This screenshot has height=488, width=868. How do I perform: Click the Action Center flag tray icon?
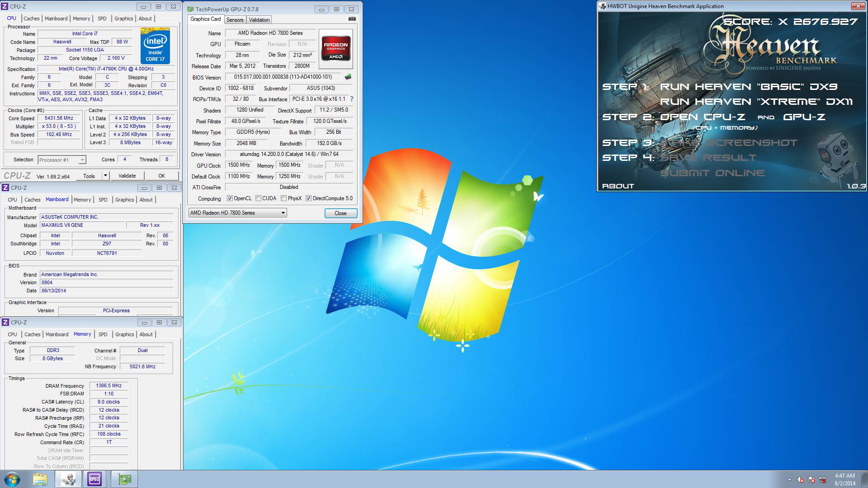(811, 480)
